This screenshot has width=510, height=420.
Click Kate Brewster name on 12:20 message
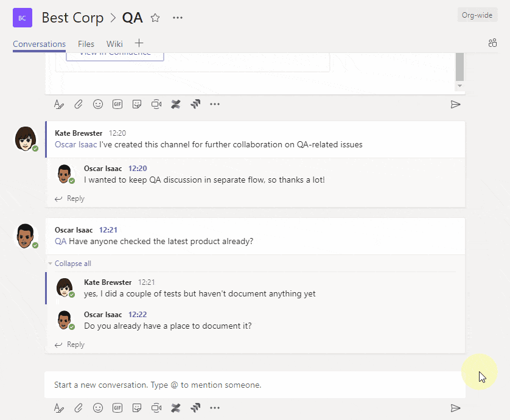coord(79,133)
